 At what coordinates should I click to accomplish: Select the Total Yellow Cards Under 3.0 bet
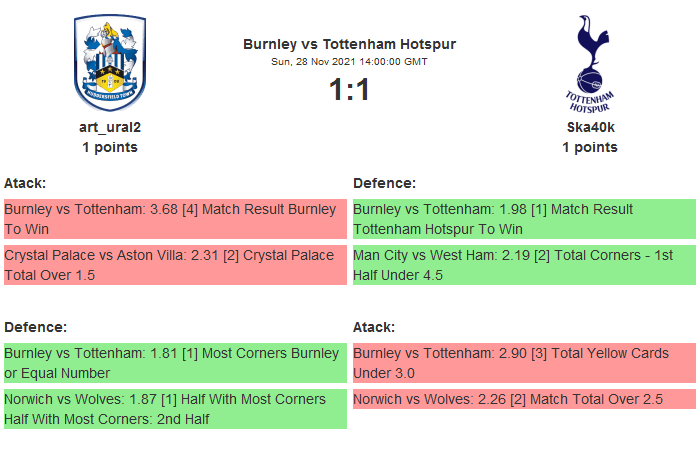pyautogui.click(x=524, y=363)
